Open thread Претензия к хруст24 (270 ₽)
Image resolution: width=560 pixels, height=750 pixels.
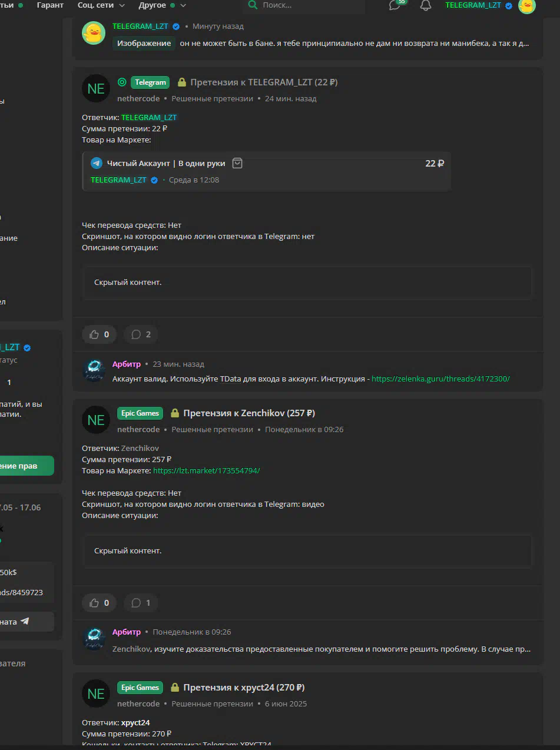pyautogui.click(x=244, y=688)
